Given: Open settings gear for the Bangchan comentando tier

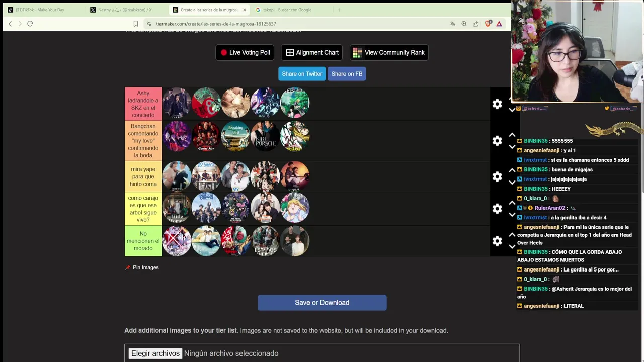Looking at the screenshot, I should (x=497, y=141).
